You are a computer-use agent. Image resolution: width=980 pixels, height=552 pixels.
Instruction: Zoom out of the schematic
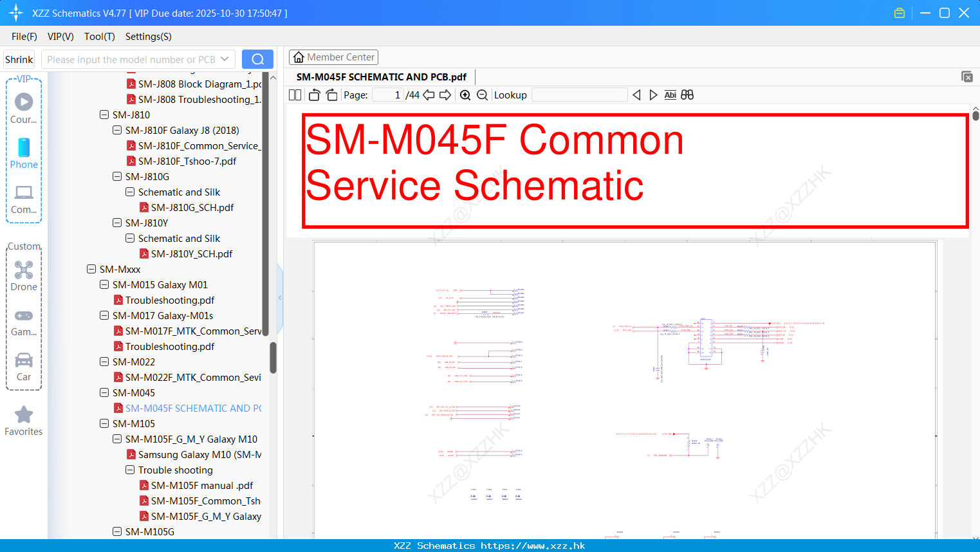click(x=483, y=95)
